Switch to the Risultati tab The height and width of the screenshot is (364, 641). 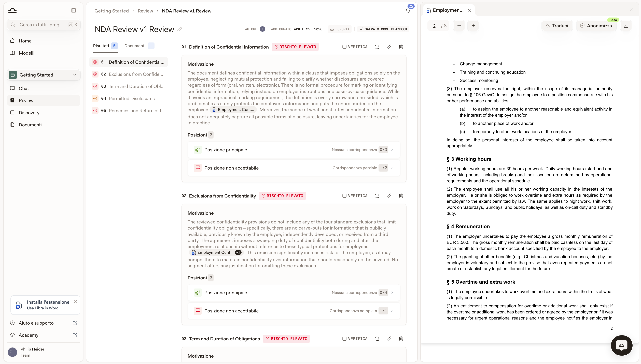coord(105,46)
